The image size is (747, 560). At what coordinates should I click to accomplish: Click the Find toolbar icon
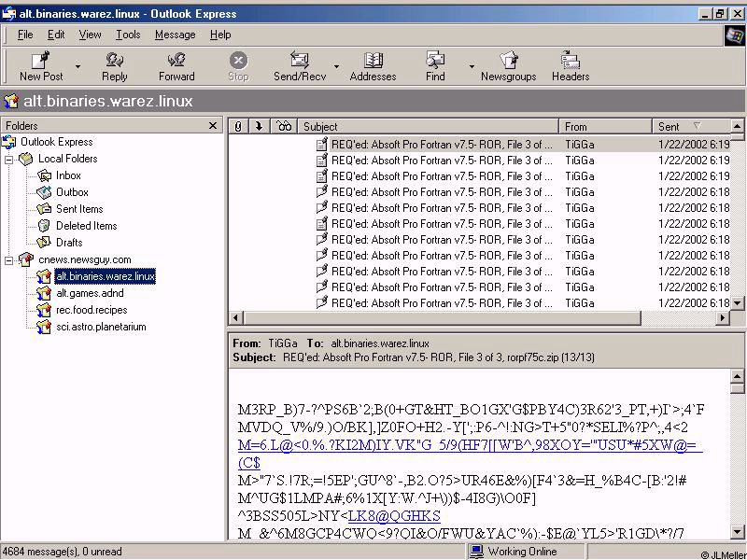[435, 62]
